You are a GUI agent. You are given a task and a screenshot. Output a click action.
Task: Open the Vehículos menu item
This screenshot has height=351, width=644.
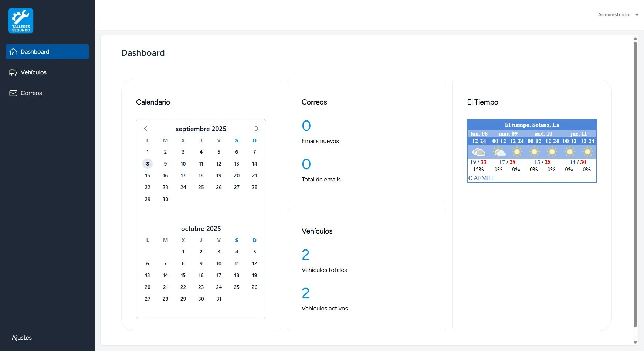47,72
